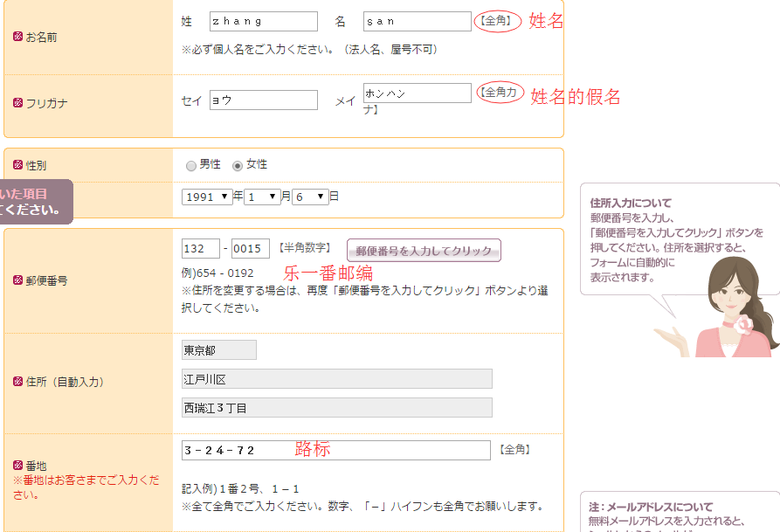Viewport: 780px width, 532px height.
Task: Click the postal code field showing 132
Action: click(x=200, y=249)
